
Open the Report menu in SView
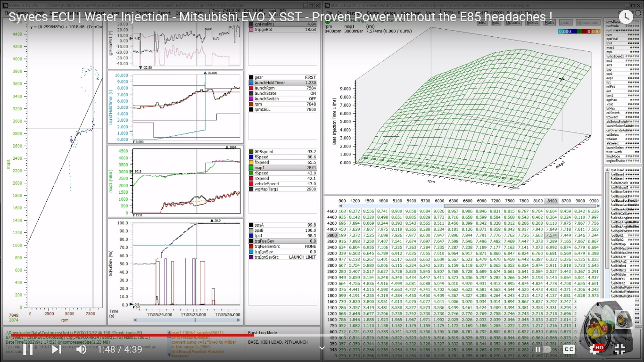pyautogui.click(x=164, y=13)
